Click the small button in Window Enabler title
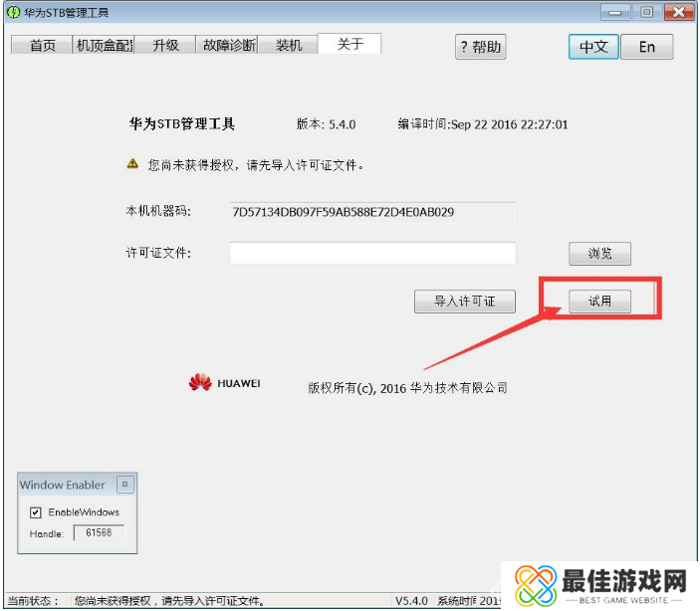This screenshot has width=700, height=611. 124,485
